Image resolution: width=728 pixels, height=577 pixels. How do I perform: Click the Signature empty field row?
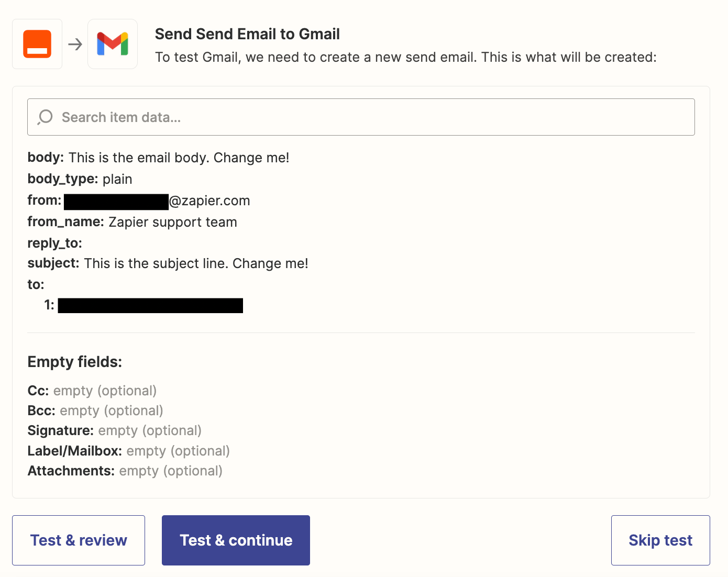(114, 430)
